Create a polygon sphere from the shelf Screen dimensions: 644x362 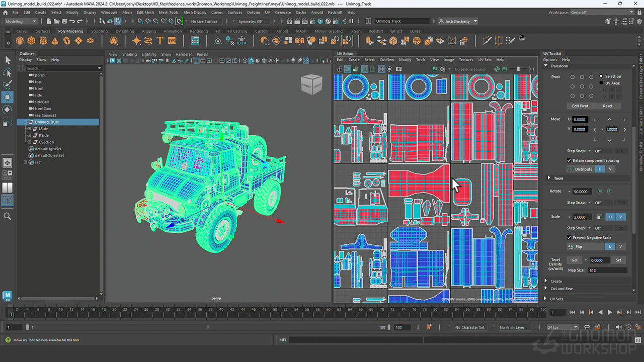20,41
